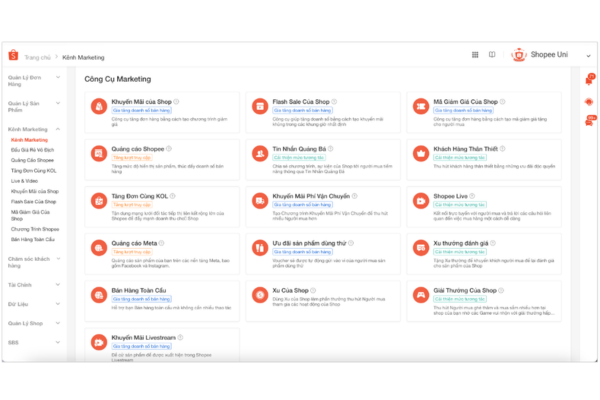
Task: Click the Khuyến Mãi của Shop icon
Action: (99, 106)
